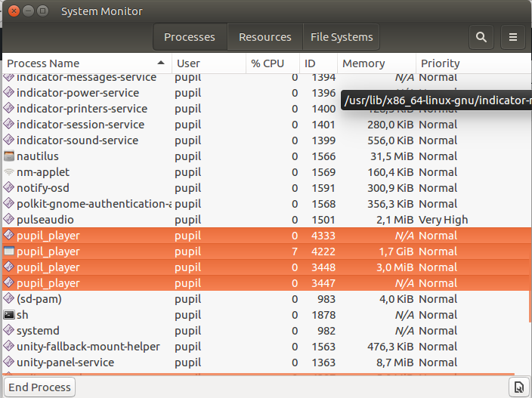The width and height of the screenshot is (532, 398).
Task: Sort by % CPU column header
Action: tap(273, 63)
